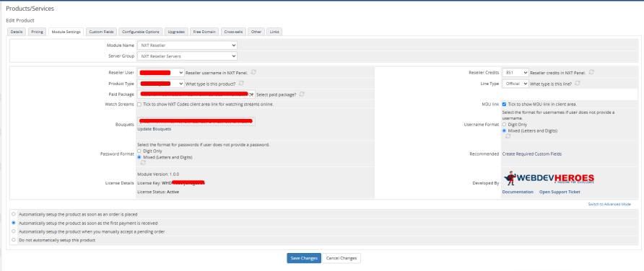
Task: Select Digit Only username format
Action: click(504, 124)
